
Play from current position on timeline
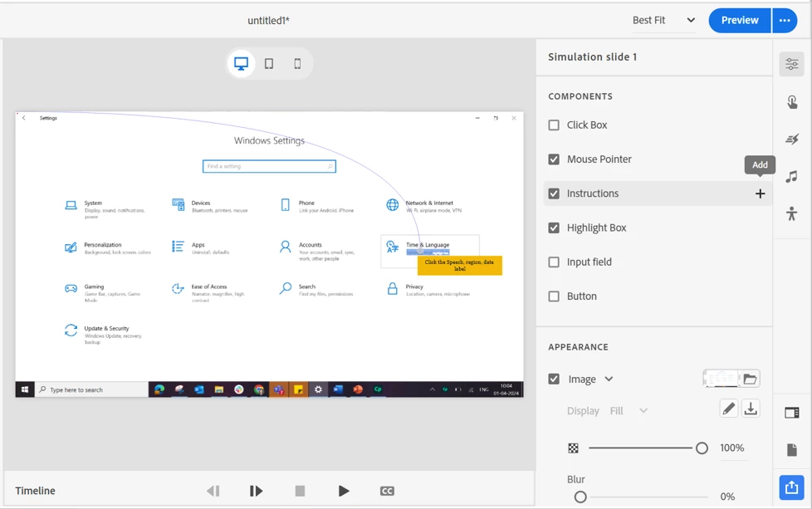click(x=256, y=491)
